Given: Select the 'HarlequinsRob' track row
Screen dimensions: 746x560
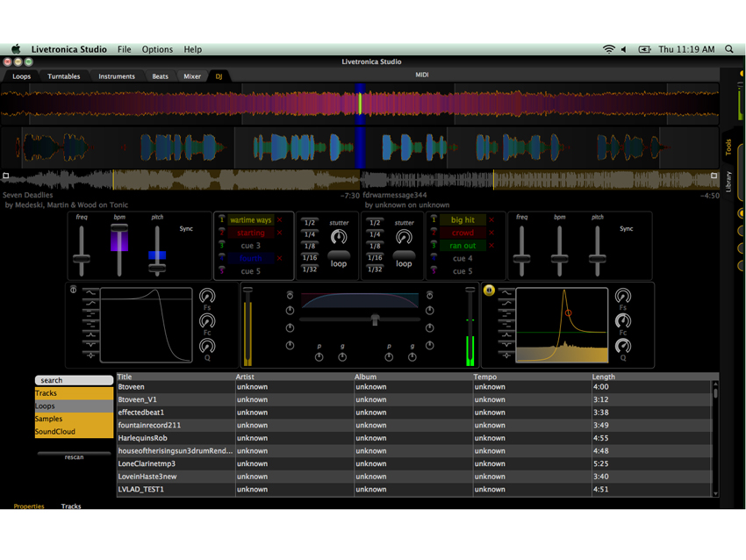Looking at the screenshot, I should [414, 438].
